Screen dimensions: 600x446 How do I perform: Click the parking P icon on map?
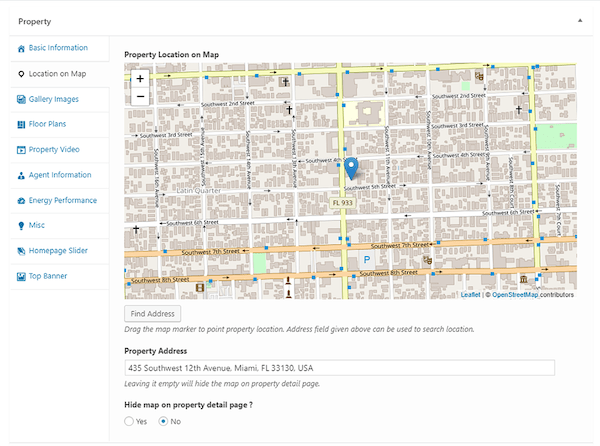tap(367, 260)
